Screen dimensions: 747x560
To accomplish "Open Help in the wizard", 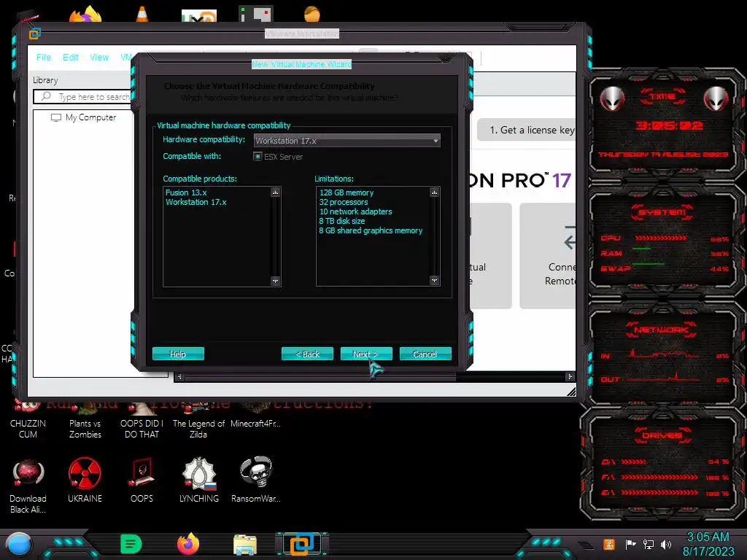I will pyautogui.click(x=178, y=354).
